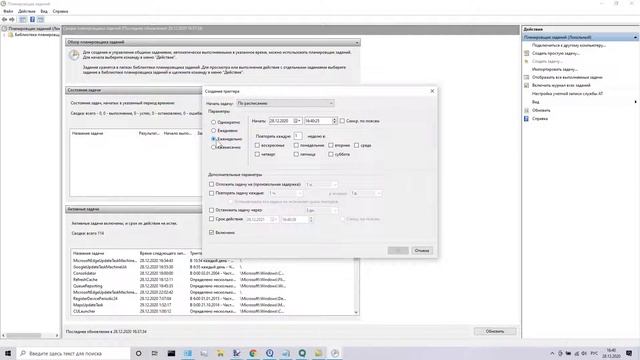Open the Windows Start menu
Image resolution: width=640 pixels, height=360 pixels.
[x=8, y=353]
